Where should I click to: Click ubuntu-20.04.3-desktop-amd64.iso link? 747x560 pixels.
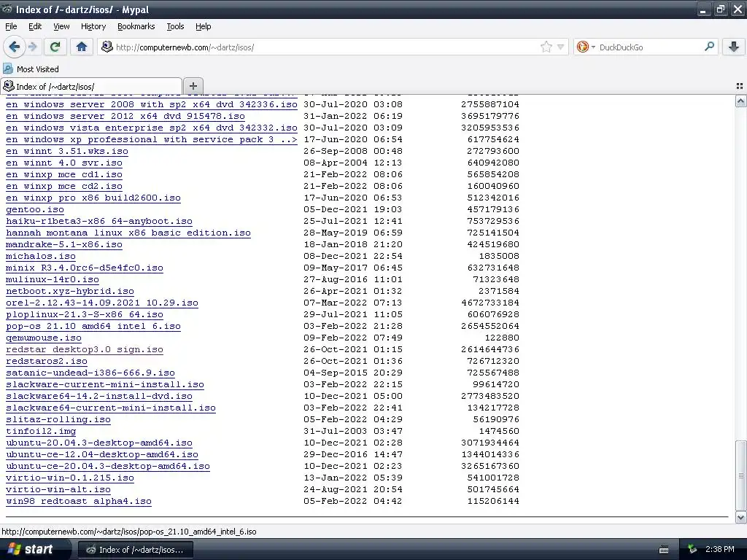99,443
